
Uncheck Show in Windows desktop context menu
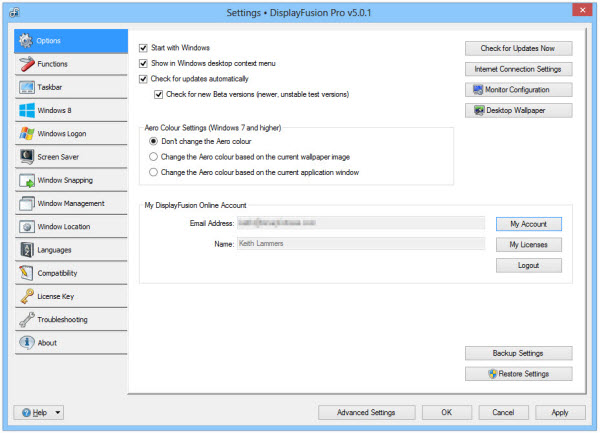tap(143, 63)
